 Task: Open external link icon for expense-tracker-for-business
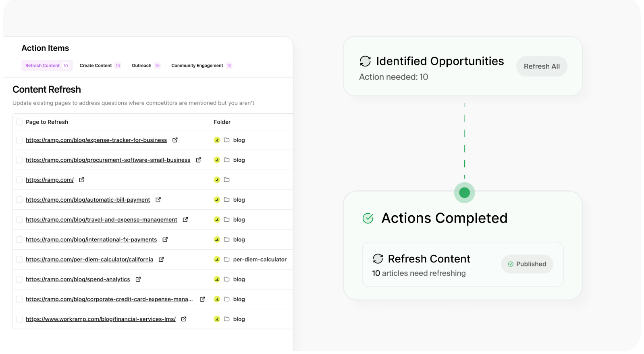click(x=175, y=140)
